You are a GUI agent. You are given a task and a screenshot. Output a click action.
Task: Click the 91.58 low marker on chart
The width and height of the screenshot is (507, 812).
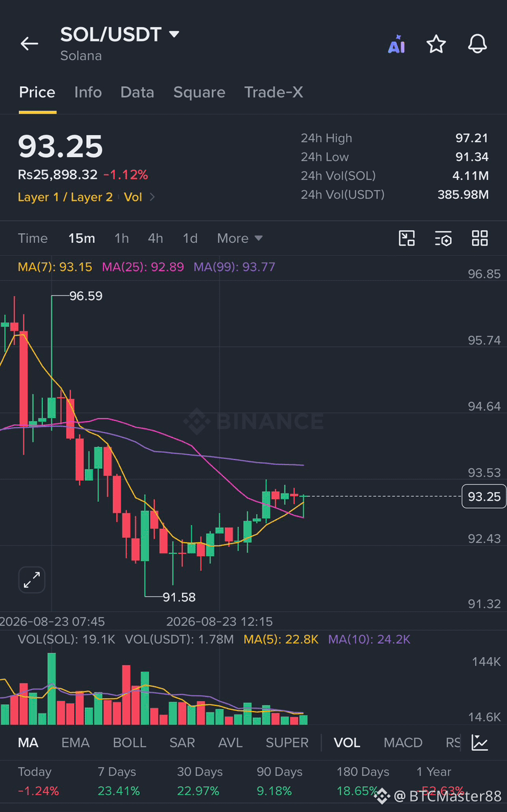tap(179, 597)
